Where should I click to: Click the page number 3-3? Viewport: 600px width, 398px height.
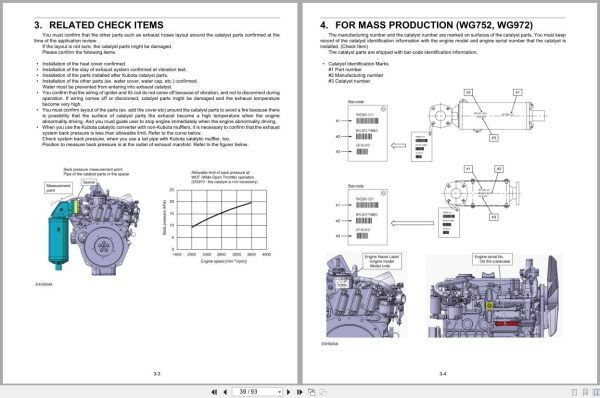pyautogui.click(x=157, y=374)
